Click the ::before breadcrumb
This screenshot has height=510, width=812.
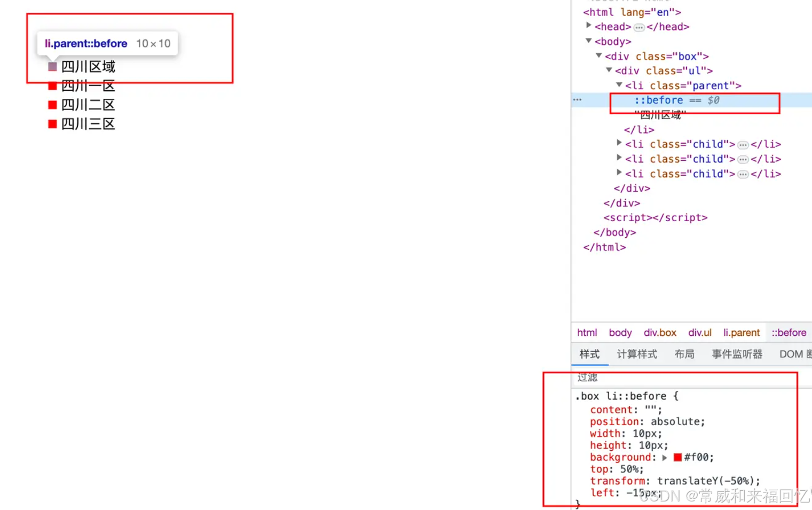tap(789, 333)
